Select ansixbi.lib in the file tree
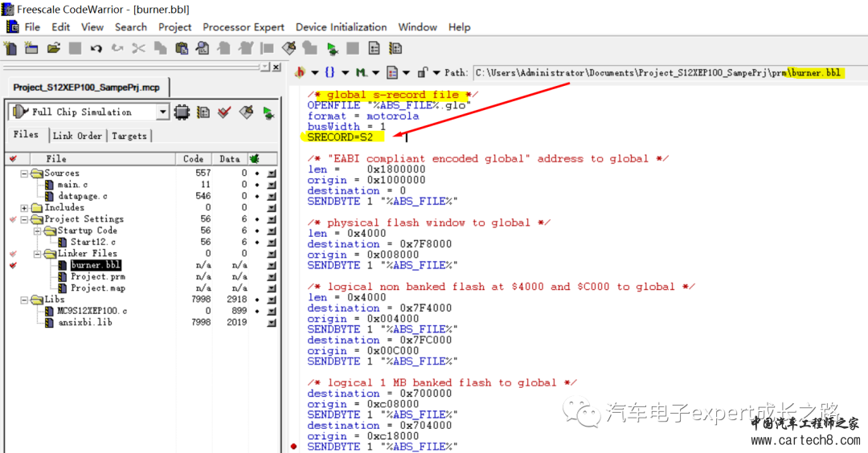 pos(85,322)
